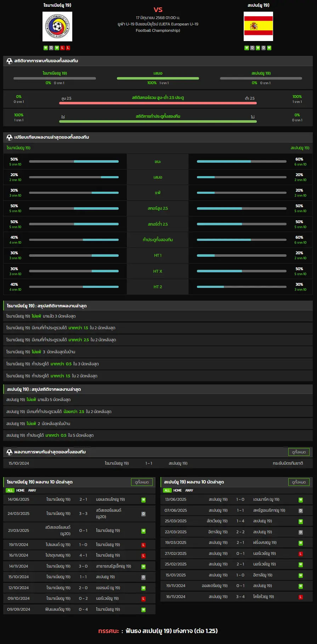This screenshot has height=644, width=317.
Task: Click soccer ball icon beside recent form comparison header
Action: [10, 137]
